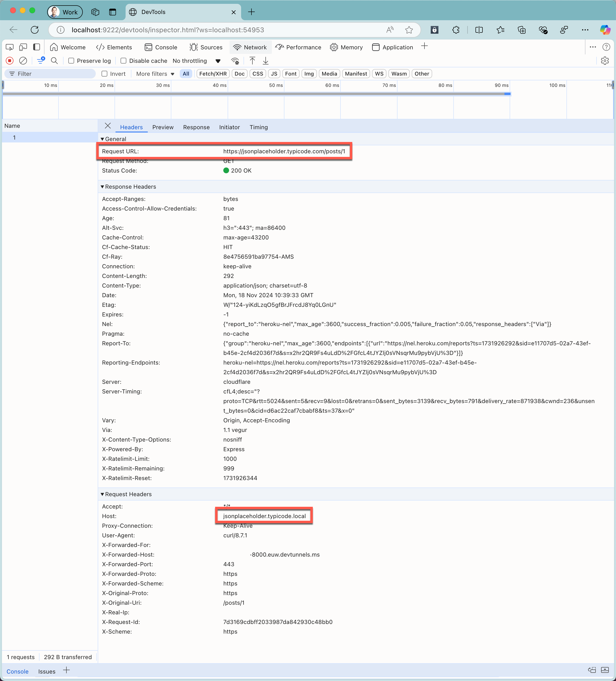Select request 1 in Name list
Image resolution: width=616 pixels, height=681 pixels.
coord(14,137)
